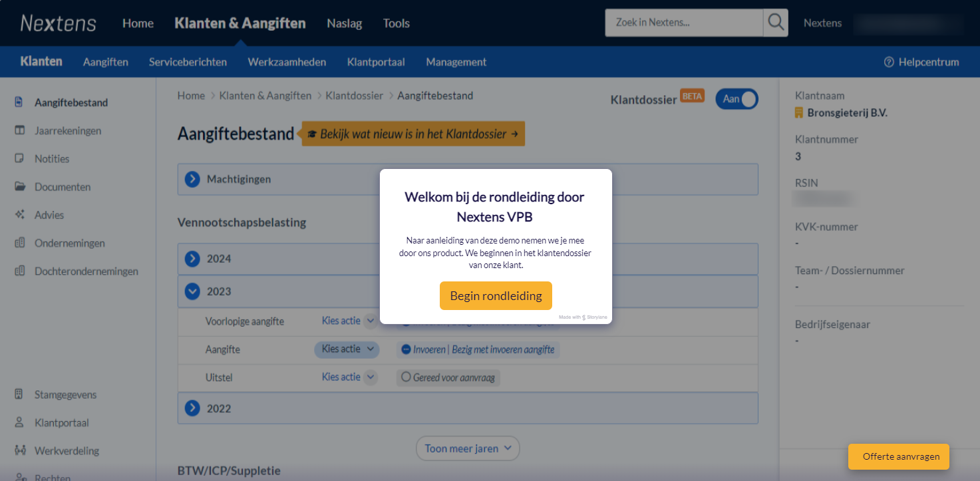Click the Bronsgieterij B.V. company icon

coord(799,113)
